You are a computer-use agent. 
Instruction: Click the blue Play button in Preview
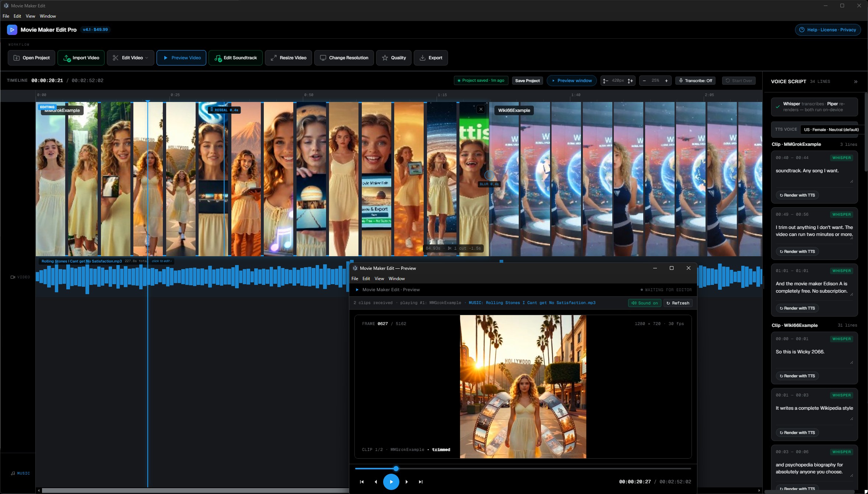click(x=391, y=481)
